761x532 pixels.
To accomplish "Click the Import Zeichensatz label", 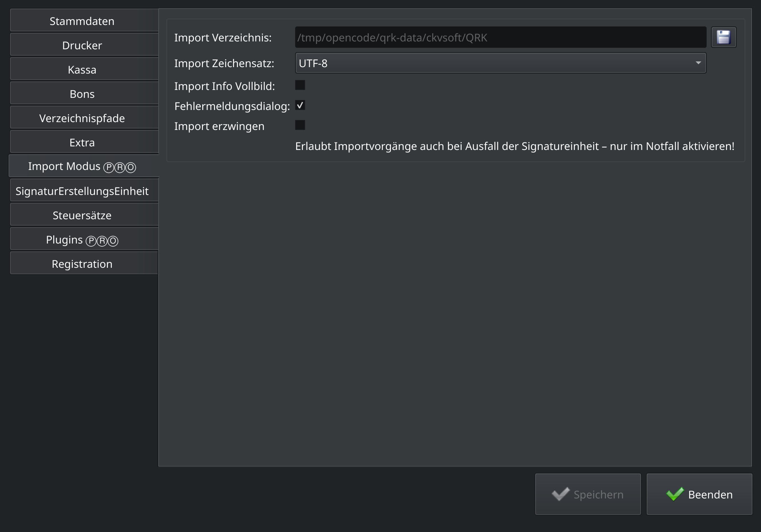I will coord(224,63).
